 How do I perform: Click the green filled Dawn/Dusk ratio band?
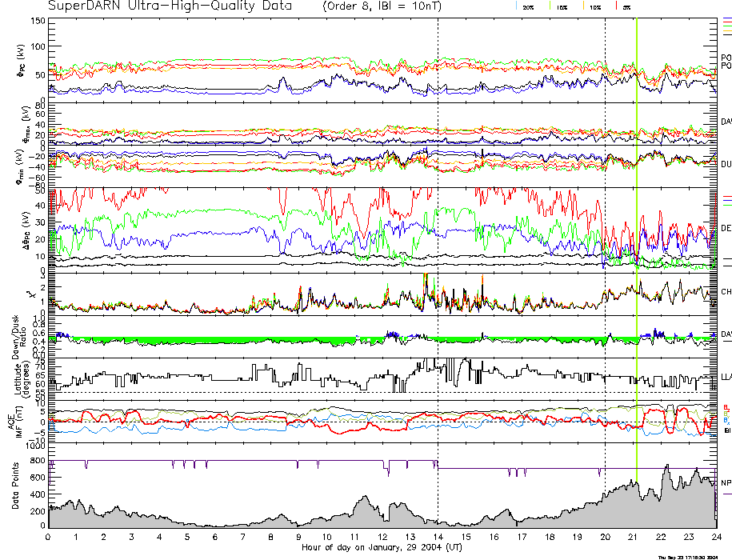click(x=240, y=341)
